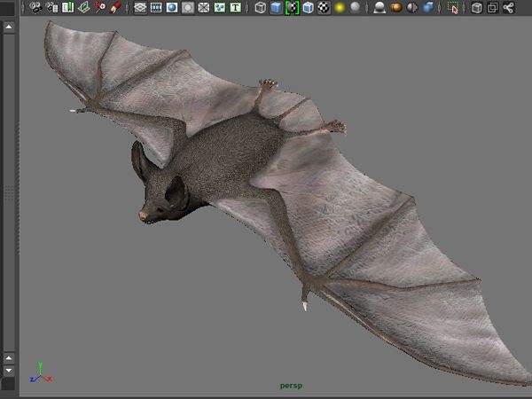This screenshot has width=532, height=399.
Task: Toggle the Safe Action dots icon
Action: (220, 7)
